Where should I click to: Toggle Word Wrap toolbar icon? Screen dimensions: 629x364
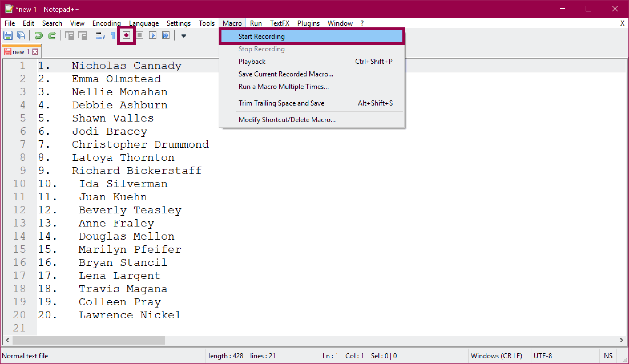coord(100,35)
